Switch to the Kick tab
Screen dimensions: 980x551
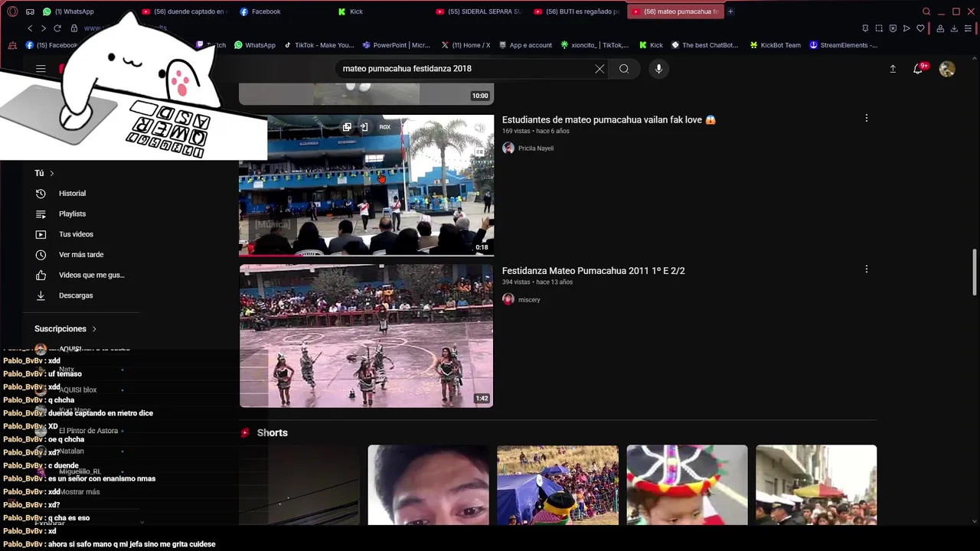tap(356, 11)
